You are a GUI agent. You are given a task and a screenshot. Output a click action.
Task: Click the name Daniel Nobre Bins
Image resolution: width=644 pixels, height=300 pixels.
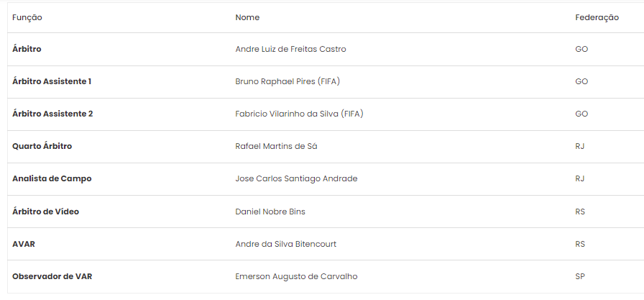click(270, 212)
